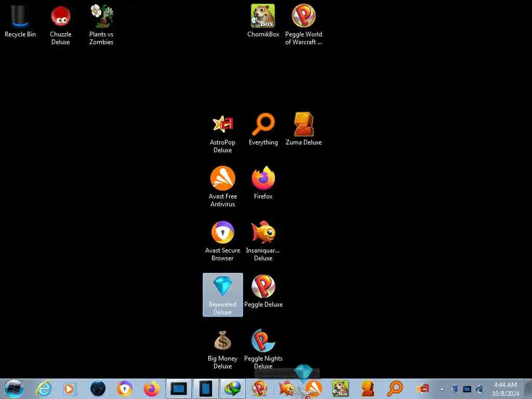Select the AstroPop Deluxe desktop icon

pyautogui.click(x=222, y=134)
